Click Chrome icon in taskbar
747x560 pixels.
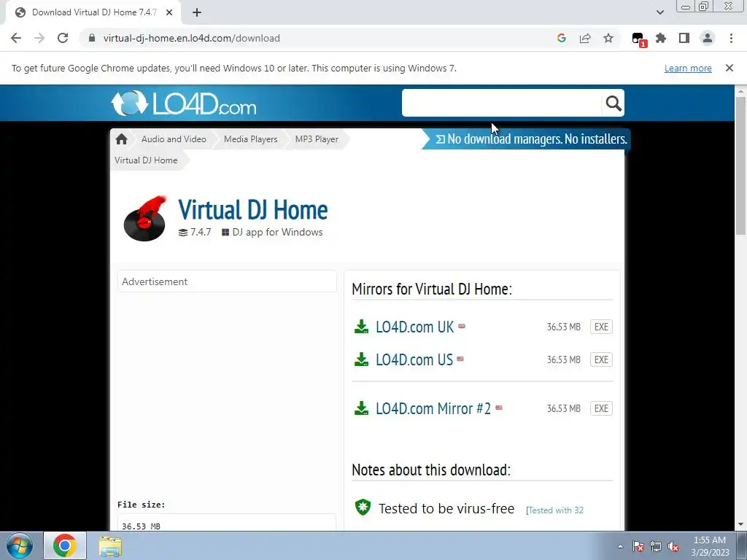[65, 545]
